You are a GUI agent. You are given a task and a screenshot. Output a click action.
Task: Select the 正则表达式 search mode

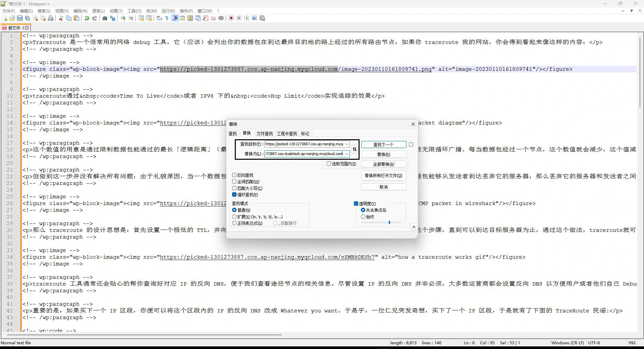(x=234, y=223)
